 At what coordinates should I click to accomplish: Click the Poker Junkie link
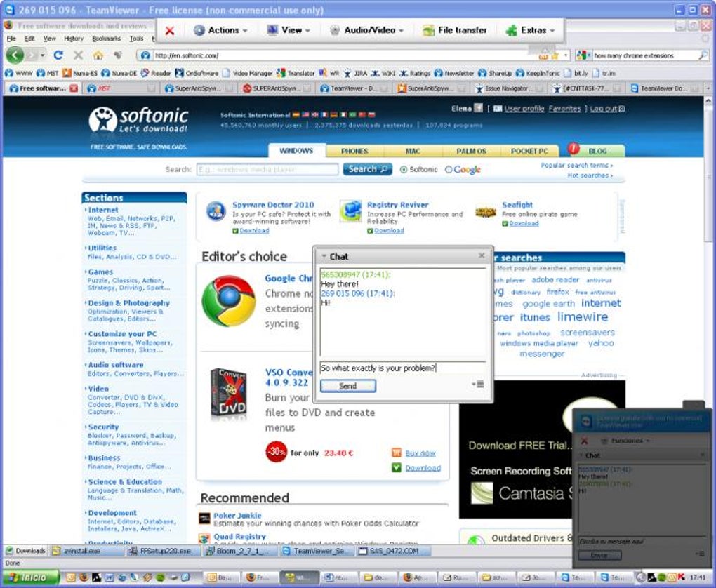pos(237,516)
